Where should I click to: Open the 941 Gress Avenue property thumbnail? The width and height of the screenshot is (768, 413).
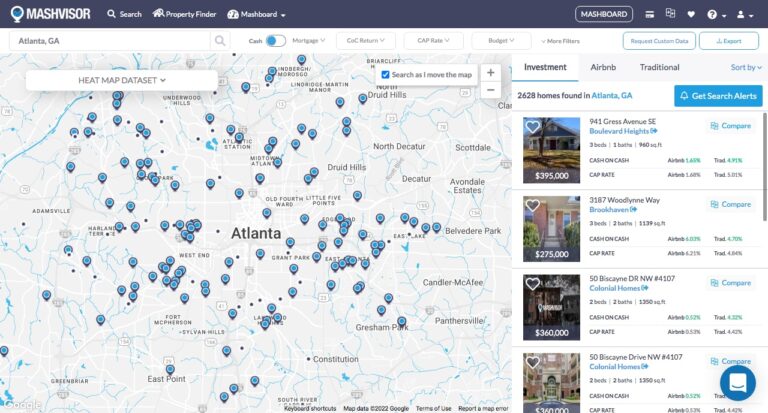(x=552, y=150)
